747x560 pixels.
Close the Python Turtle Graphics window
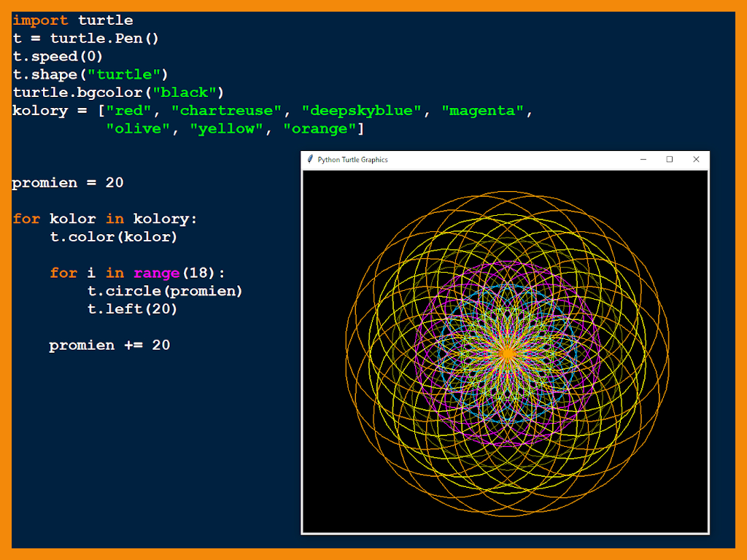click(696, 160)
